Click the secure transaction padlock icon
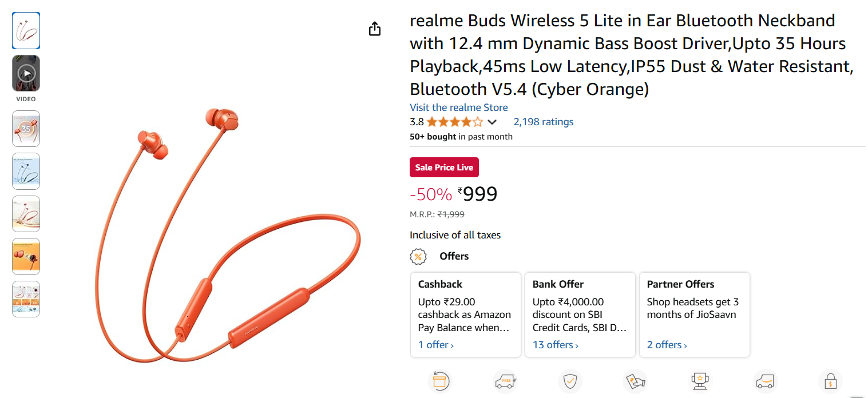This screenshot has width=868, height=398. click(830, 381)
